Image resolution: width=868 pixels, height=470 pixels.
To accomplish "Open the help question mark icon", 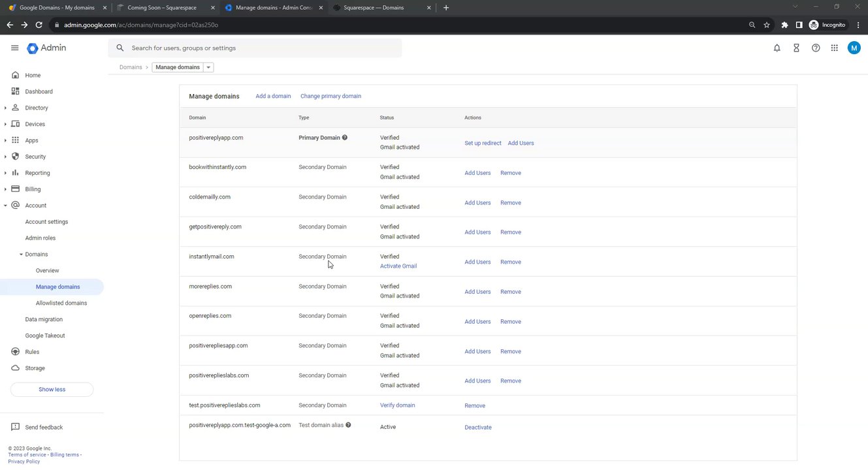I will pyautogui.click(x=816, y=48).
